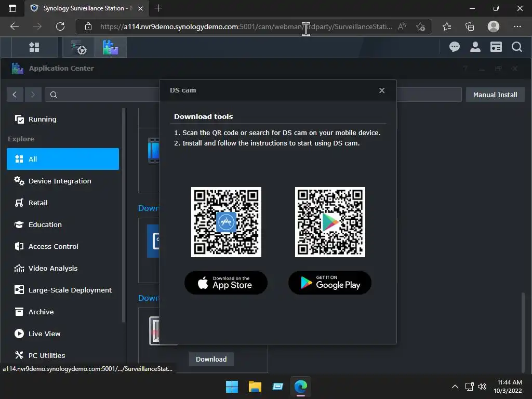The width and height of the screenshot is (532, 399).
Task: Switch to the Task Manager taskbar app
Action: [x=79, y=47]
